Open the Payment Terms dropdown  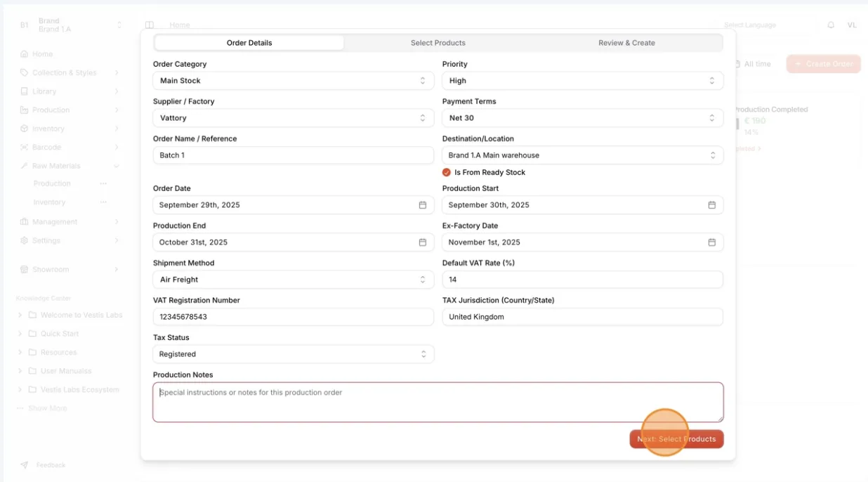(583, 118)
